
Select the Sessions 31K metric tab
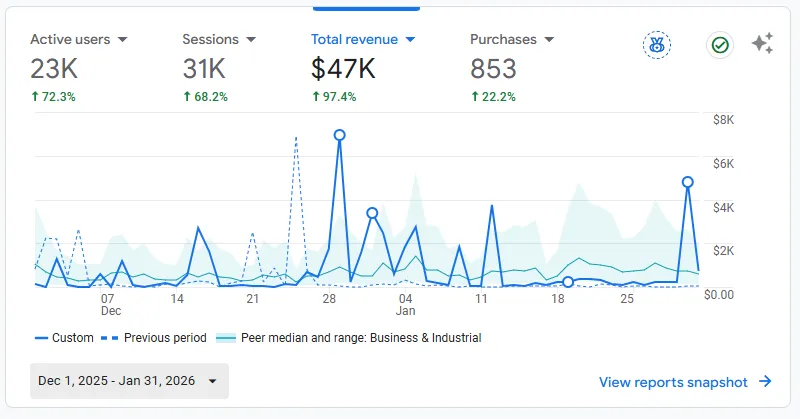click(x=219, y=67)
